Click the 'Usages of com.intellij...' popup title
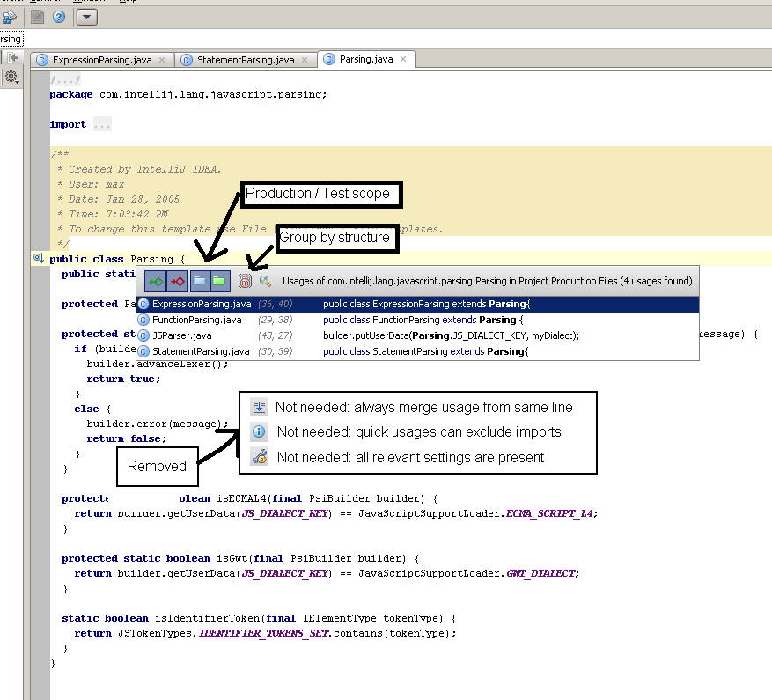This screenshot has height=700, width=772. (x=488, y=281)
